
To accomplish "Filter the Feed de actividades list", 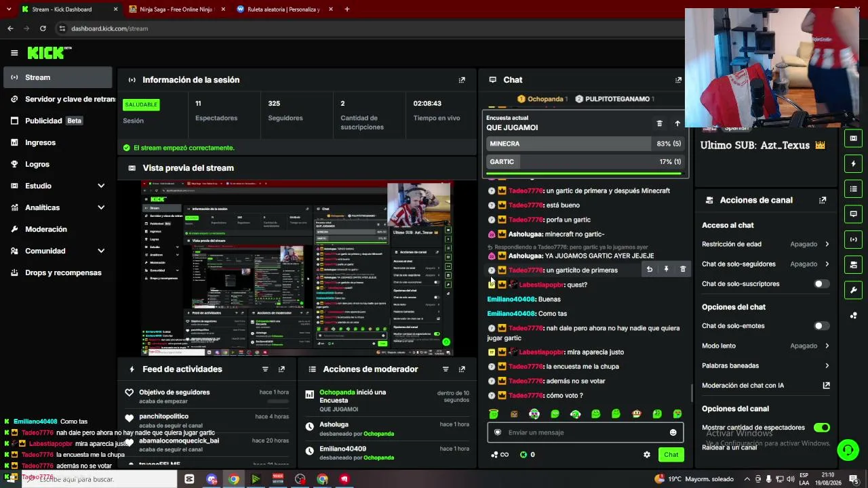I will pyautogui.click(x=265, y=369).
